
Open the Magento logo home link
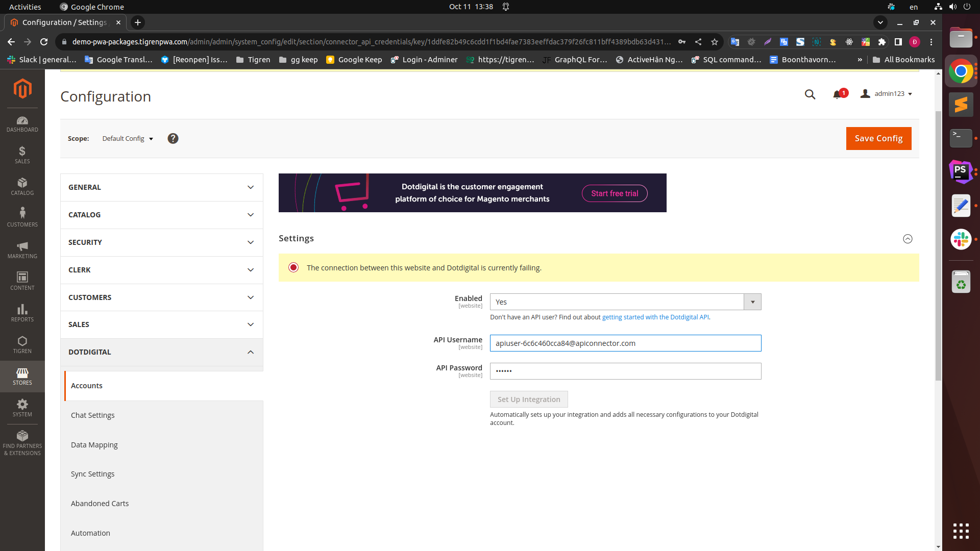tap(22, 89)
